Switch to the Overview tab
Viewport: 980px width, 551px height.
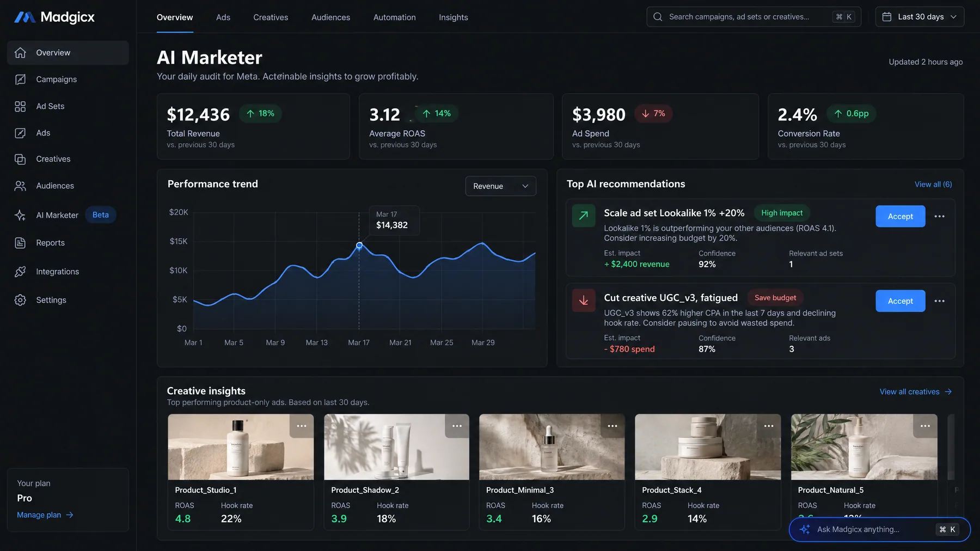pyautogui.click(x=175, y=17)
